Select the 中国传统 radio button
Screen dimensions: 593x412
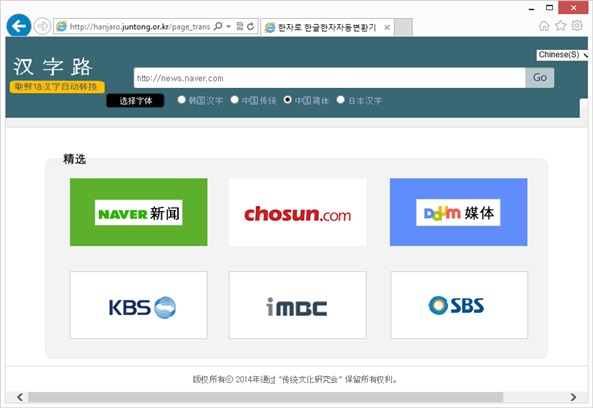pos(234,100)
